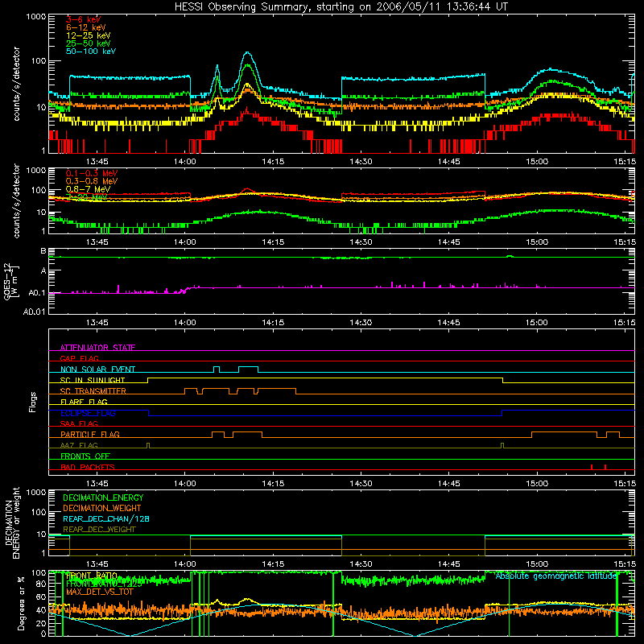Click the REAR_DEC_WEIGHT legend label
This screenshot has height=644, width=644.
(x=99, y=530)
